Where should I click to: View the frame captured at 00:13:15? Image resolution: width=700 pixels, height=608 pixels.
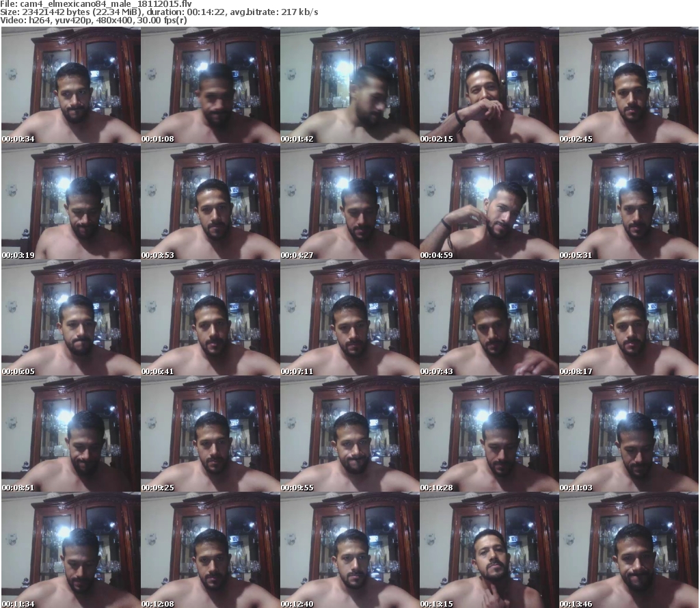click(x=489, y=550)
